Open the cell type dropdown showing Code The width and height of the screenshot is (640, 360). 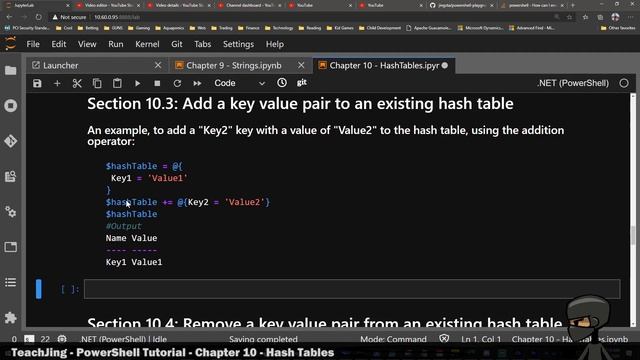pos(240,83)
